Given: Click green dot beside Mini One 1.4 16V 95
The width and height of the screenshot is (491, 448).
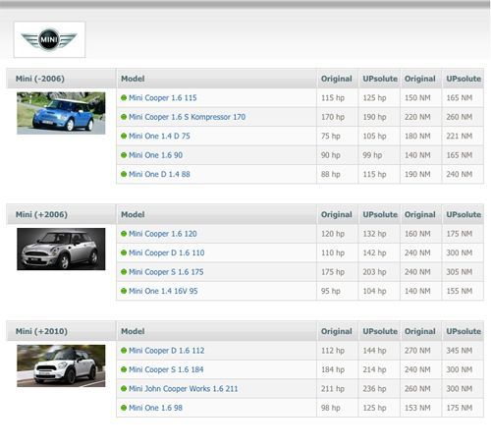Looking at the screenshot, I should coord(124,291).
